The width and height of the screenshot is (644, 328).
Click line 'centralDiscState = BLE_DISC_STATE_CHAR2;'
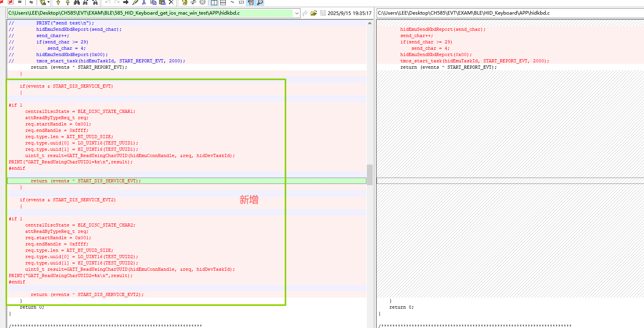tap(80, 225)
